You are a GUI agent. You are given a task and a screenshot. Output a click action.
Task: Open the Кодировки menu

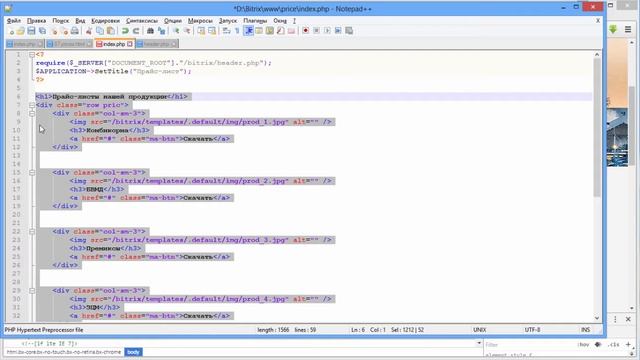(x=105, y=20)
